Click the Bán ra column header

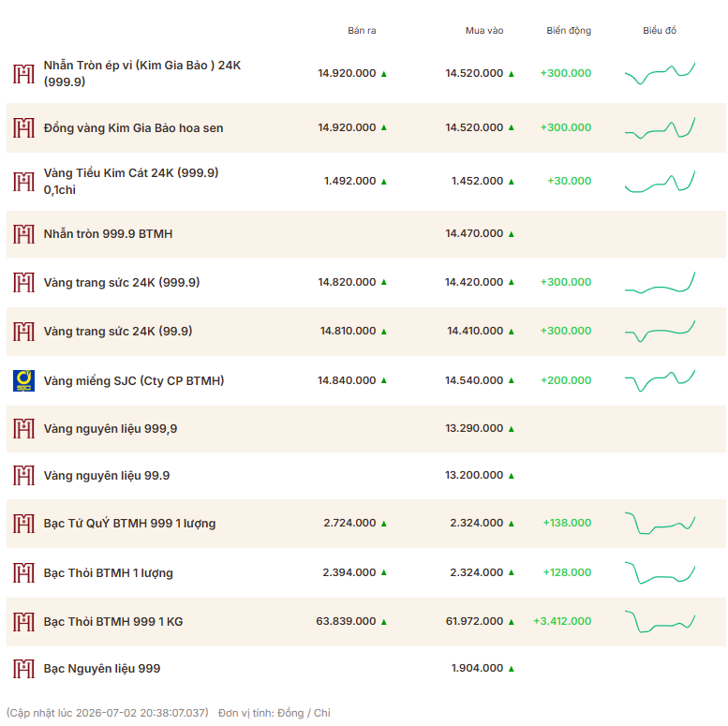[x=362, y=31]
